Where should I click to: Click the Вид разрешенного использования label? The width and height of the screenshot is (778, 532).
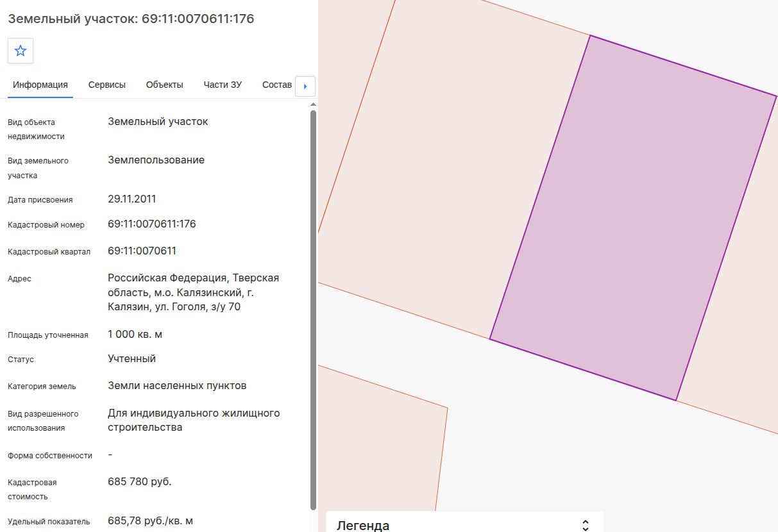(43, 420)
